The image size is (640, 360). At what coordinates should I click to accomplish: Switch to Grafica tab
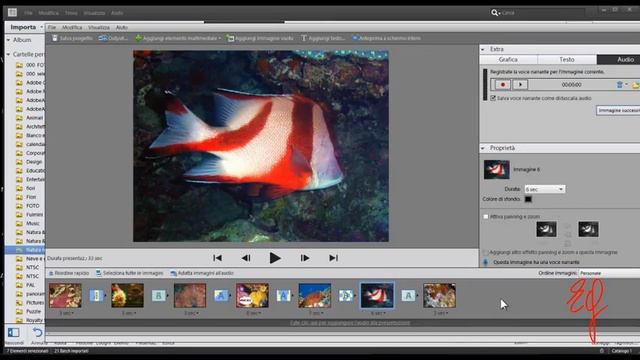tap(508, 60)
